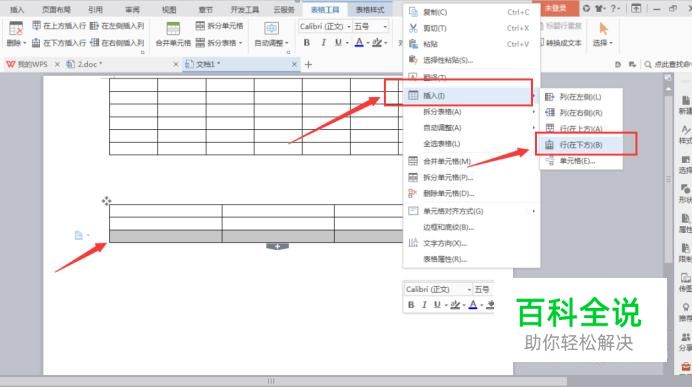Select 单元格(E) in Insert submenu

[581, 161]
